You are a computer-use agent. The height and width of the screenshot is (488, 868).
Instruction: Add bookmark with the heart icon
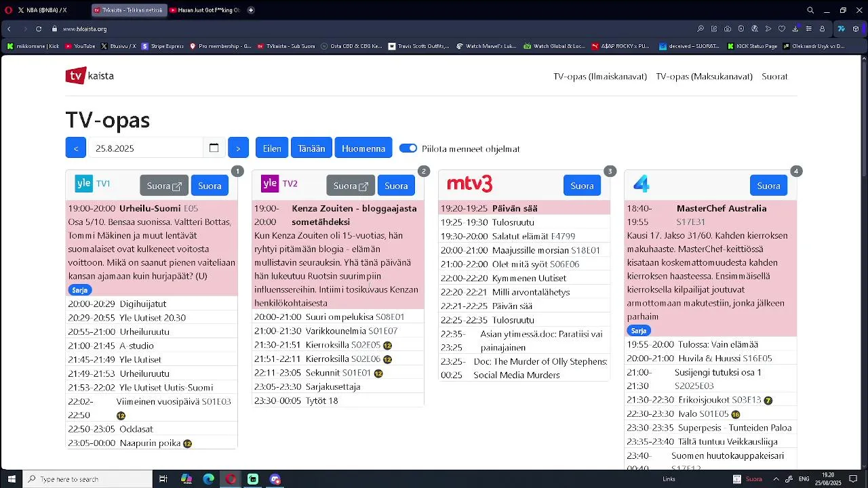click(x=782, y=29)
